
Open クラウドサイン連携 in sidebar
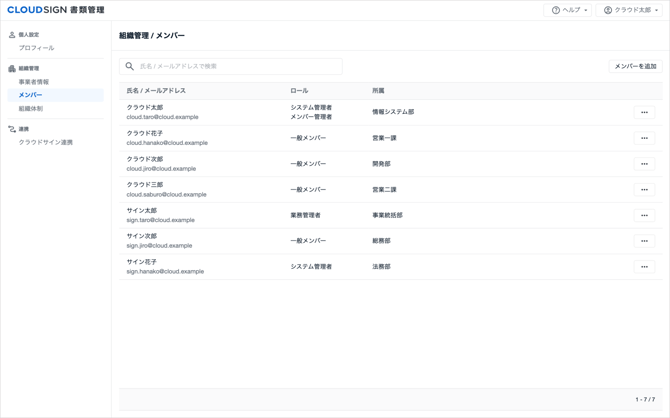[46, 142]
